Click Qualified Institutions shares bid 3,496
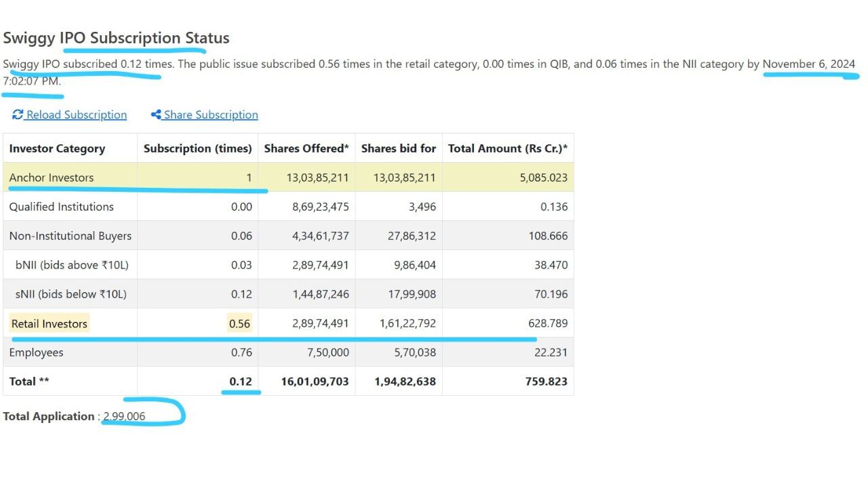Screen dimensions: 868x488 tap(423, 207)
